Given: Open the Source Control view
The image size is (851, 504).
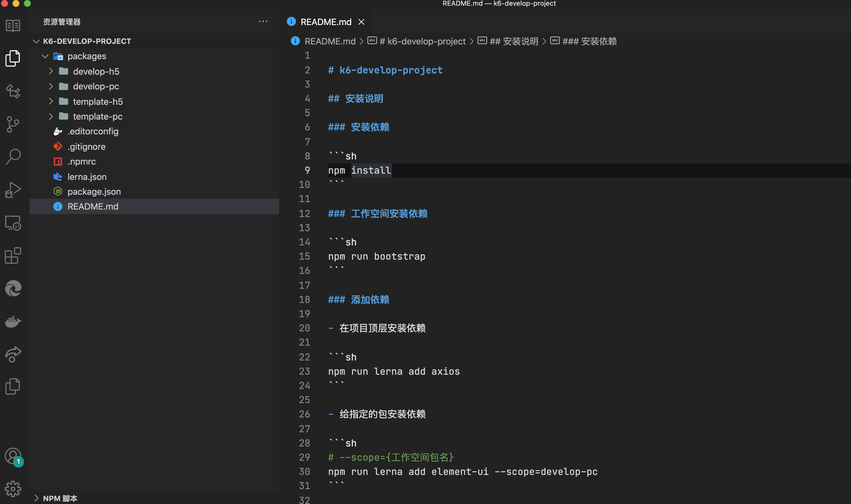Looking at the screenshot, I should tap(13, 124).
